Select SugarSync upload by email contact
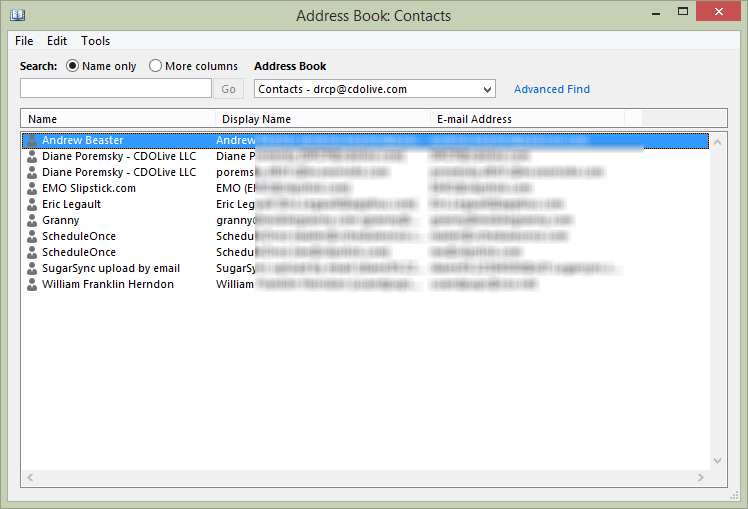 click(111, 268)
